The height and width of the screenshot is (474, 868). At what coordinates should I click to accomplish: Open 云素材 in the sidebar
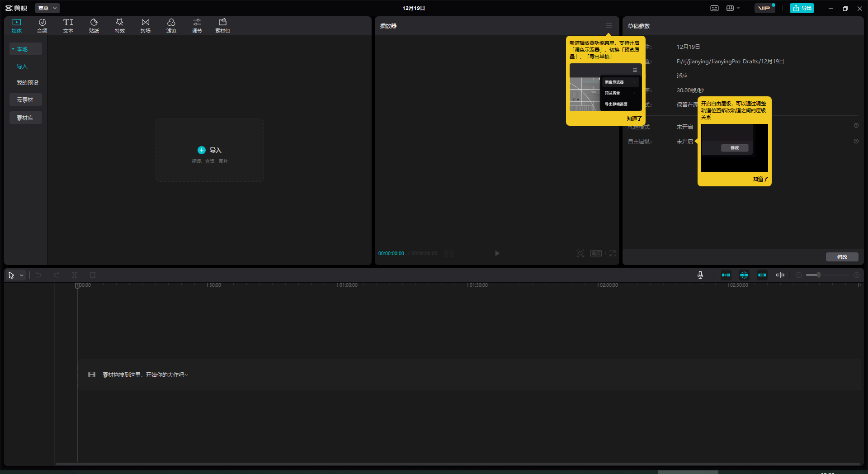coord(26,100)
